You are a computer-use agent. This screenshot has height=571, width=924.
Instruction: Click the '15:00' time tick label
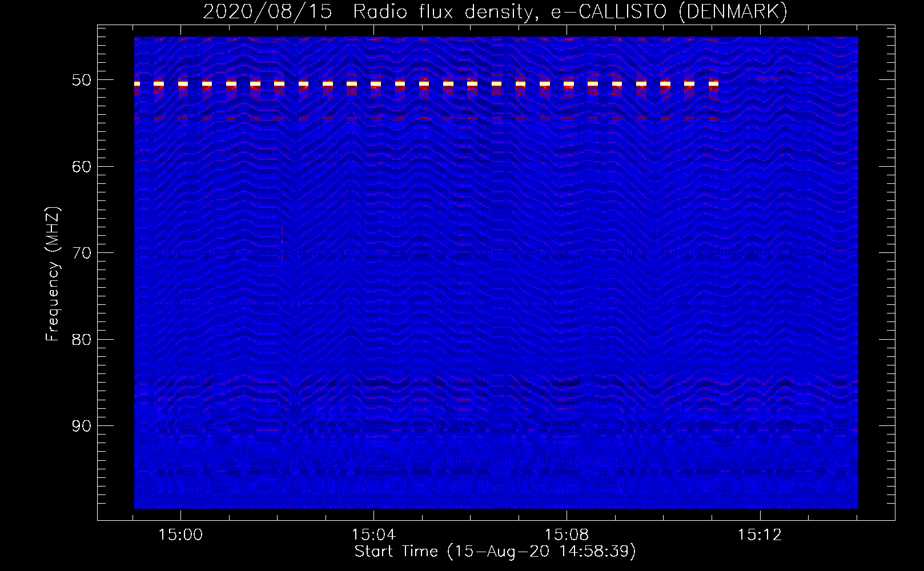pos(180,535)
